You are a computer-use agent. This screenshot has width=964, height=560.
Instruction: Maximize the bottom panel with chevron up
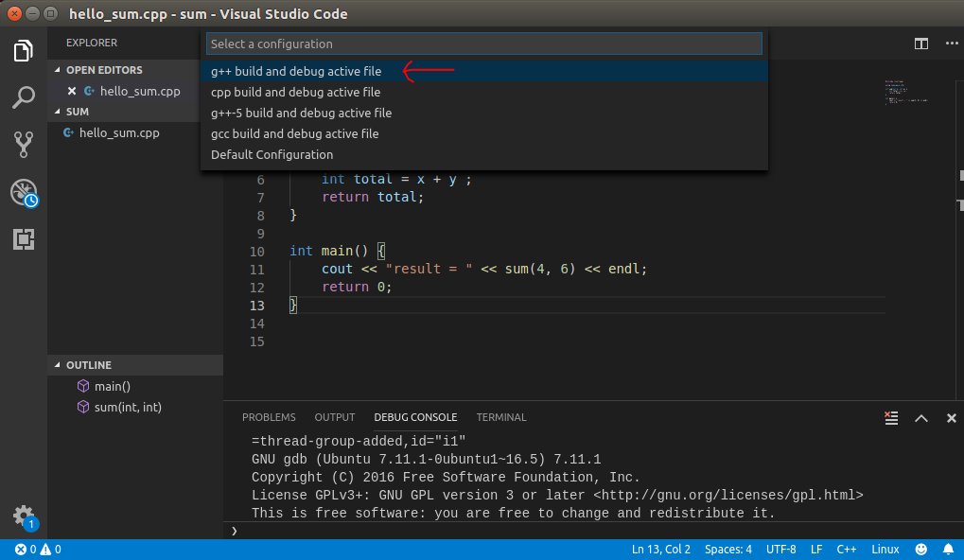click(x=921, y=418)
